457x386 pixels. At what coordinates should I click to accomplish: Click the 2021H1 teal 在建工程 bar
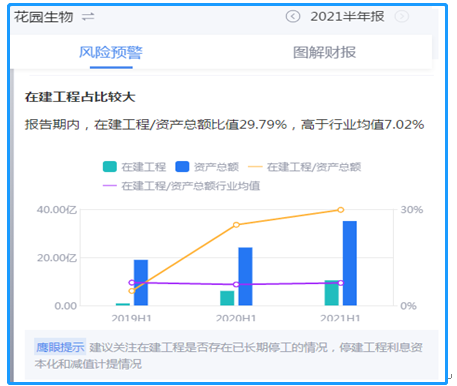[332, 293]
